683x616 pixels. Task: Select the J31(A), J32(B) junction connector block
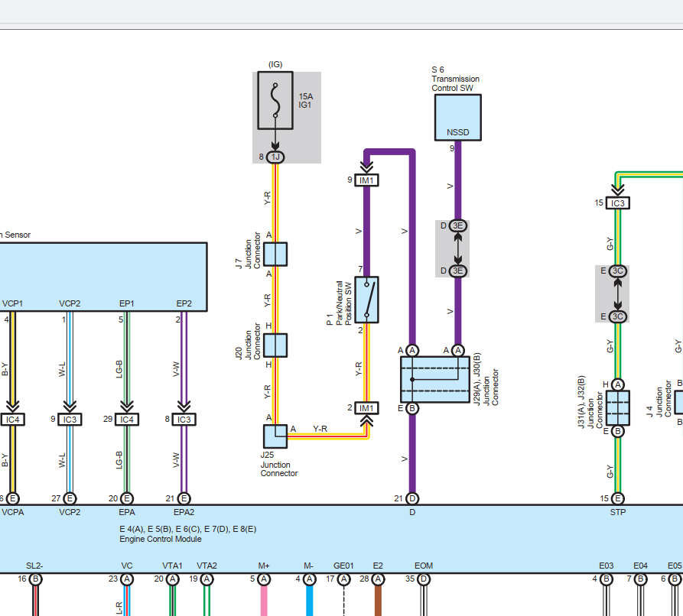click(618, 407)
